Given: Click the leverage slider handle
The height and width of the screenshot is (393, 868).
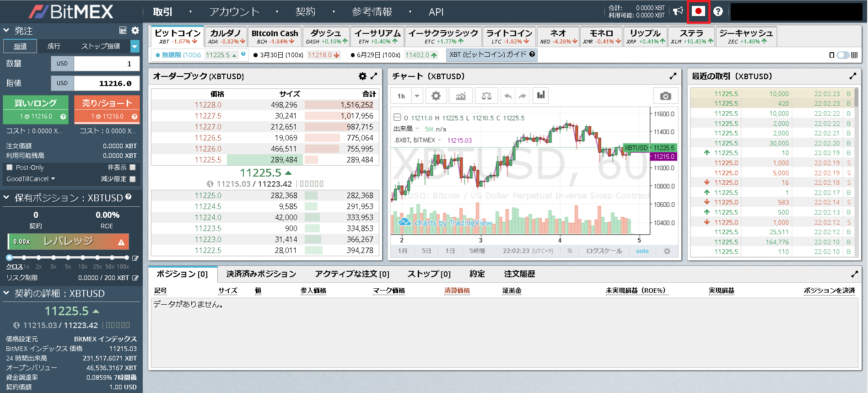Looking at the screenshot, I should point(9,258).
